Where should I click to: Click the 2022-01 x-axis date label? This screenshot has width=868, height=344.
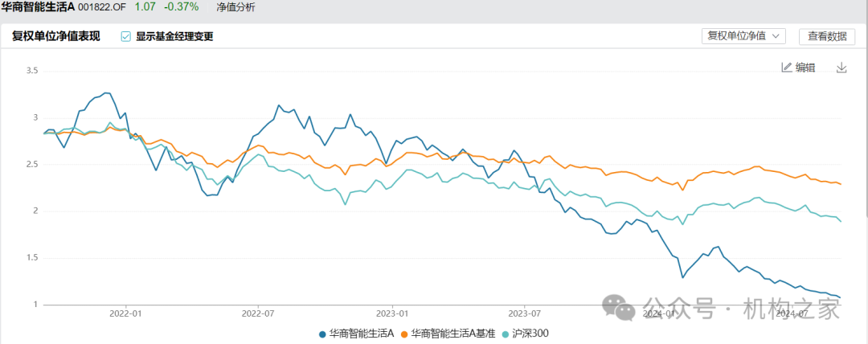(126, 313)
